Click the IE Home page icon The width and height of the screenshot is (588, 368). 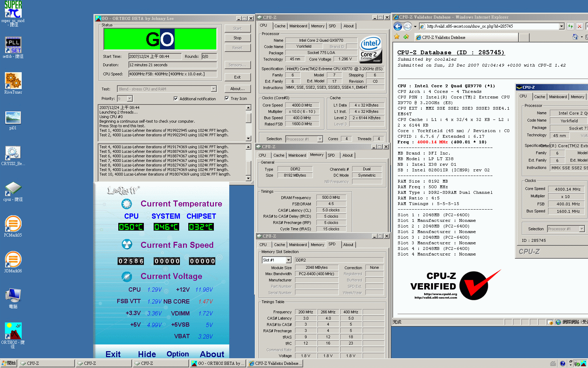pos(575,37)
